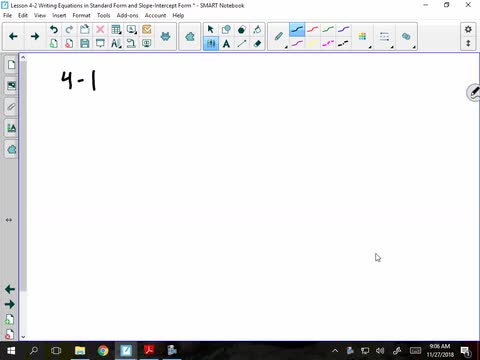Select the red pen style
Viewport: 480px width, 360px height.
pos(313,29)
